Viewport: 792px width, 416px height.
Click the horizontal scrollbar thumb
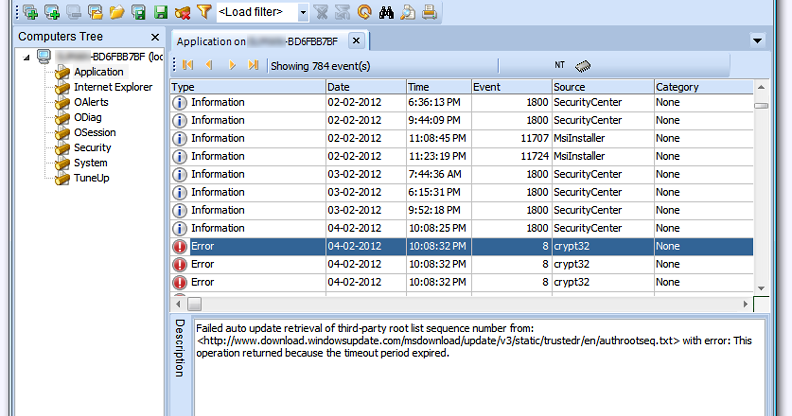pos(194,304)
